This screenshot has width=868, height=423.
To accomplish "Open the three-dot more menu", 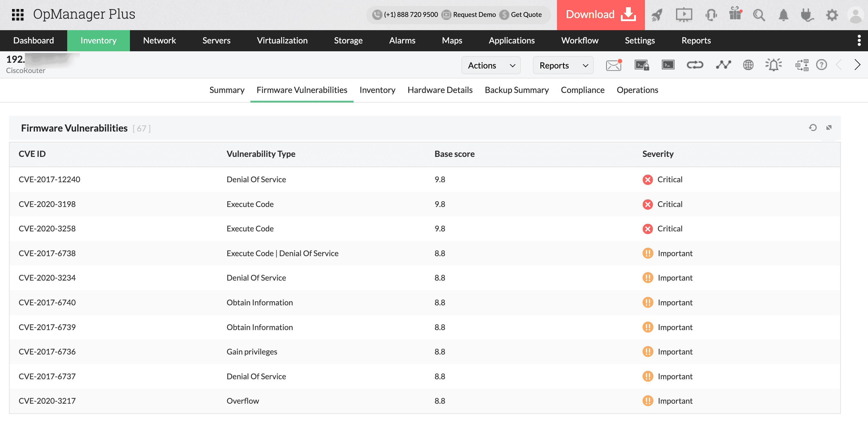I will [859, 40].
